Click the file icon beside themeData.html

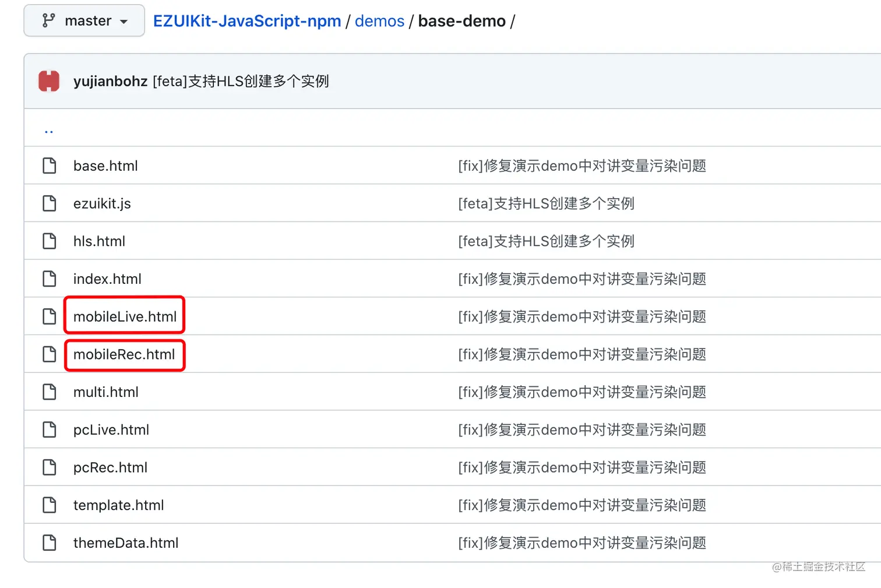pos(49,543)
